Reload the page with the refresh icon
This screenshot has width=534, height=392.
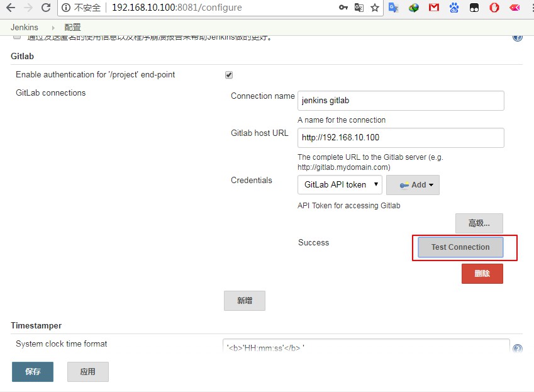[x=46, y=8]
